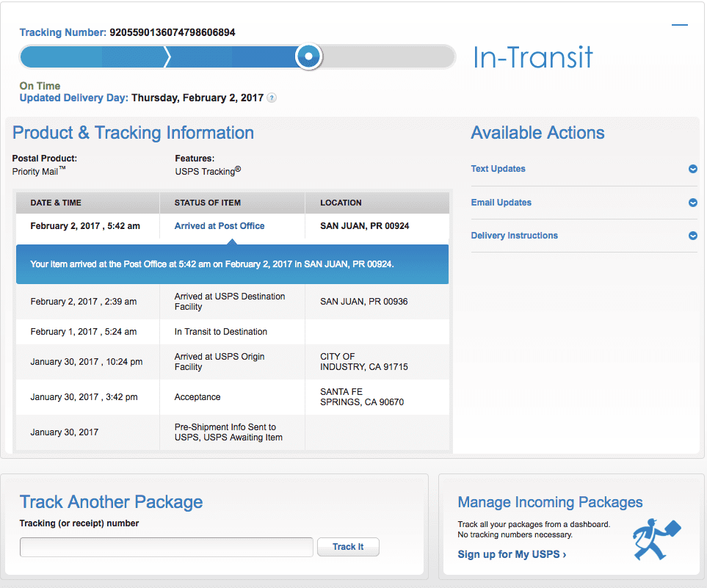Click the On Time status label

coord(40,86)
